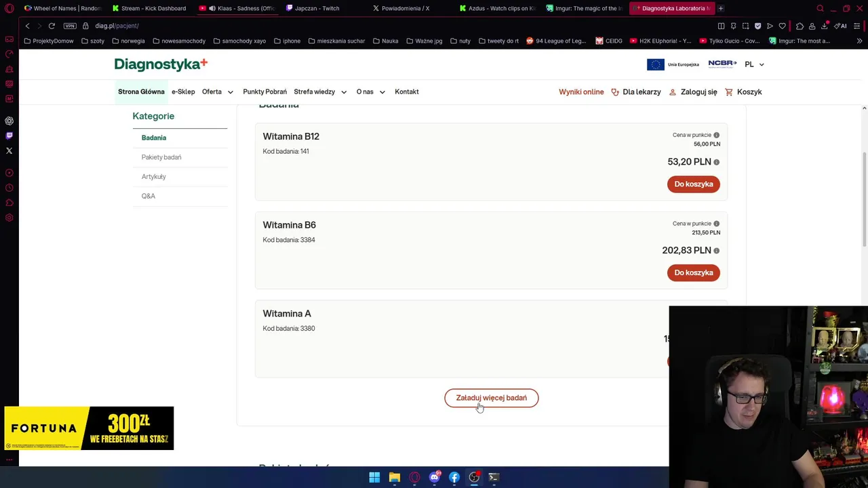The width and height of the screenshot is (868, 488).
Task: Open the AI assistant button in toolbar
Action: pyautogui.click(x=841, y=26)
